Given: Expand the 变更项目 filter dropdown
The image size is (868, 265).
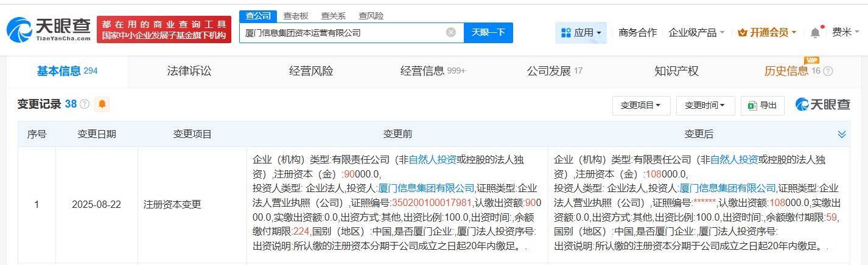Looking at the screenshot, I should tap(640, 105).
